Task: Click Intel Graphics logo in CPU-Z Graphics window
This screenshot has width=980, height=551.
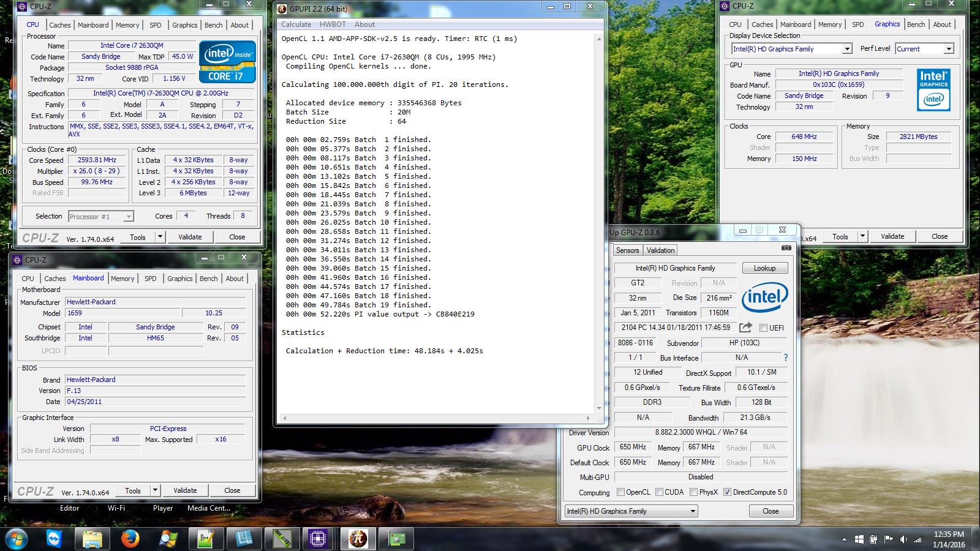Action: pyautogui.click(x=933, y=90)
